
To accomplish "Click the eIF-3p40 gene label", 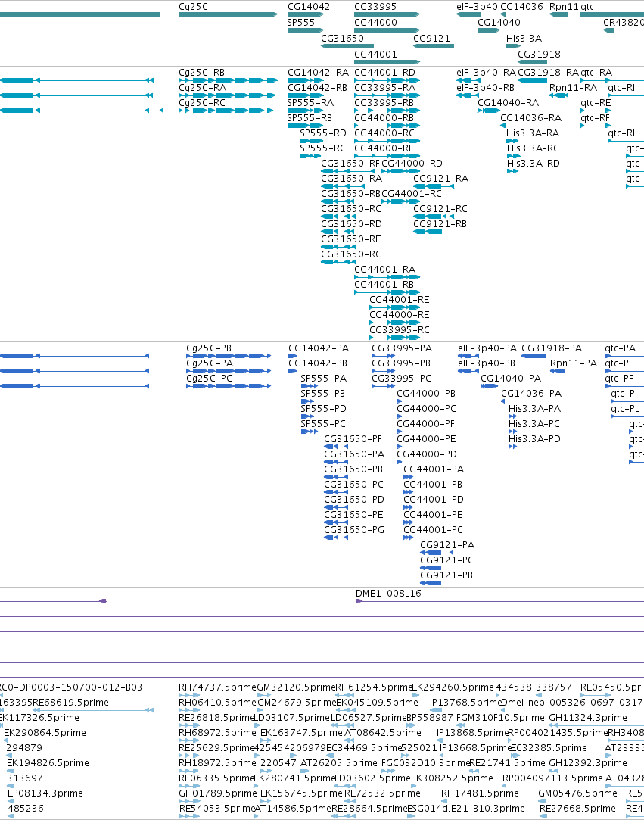I will (x=478, y=7).
